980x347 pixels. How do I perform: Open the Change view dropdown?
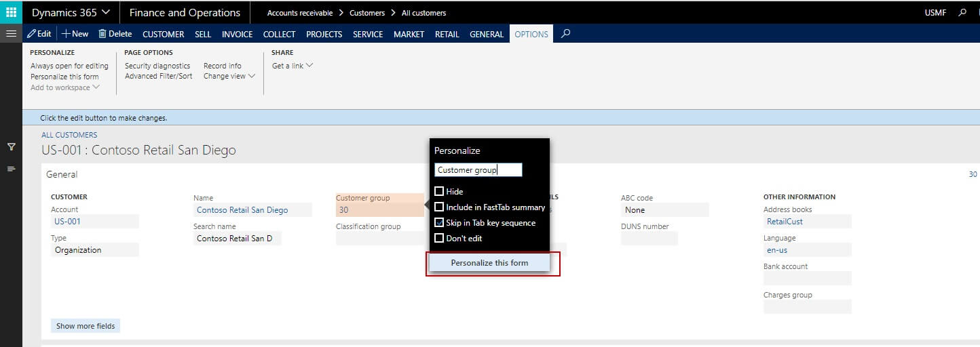[229, 76]
